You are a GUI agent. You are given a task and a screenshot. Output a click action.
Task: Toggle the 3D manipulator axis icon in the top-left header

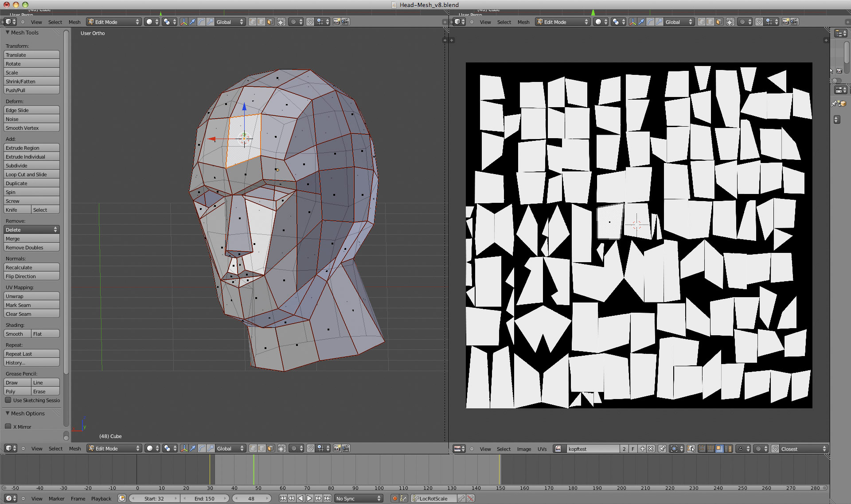(x=184, y=22)
